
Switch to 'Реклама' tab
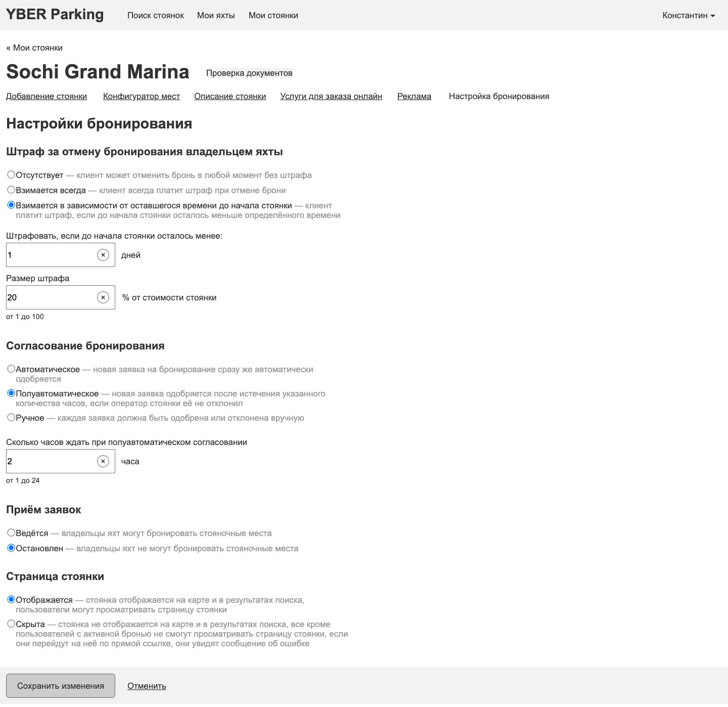[414, 97]
